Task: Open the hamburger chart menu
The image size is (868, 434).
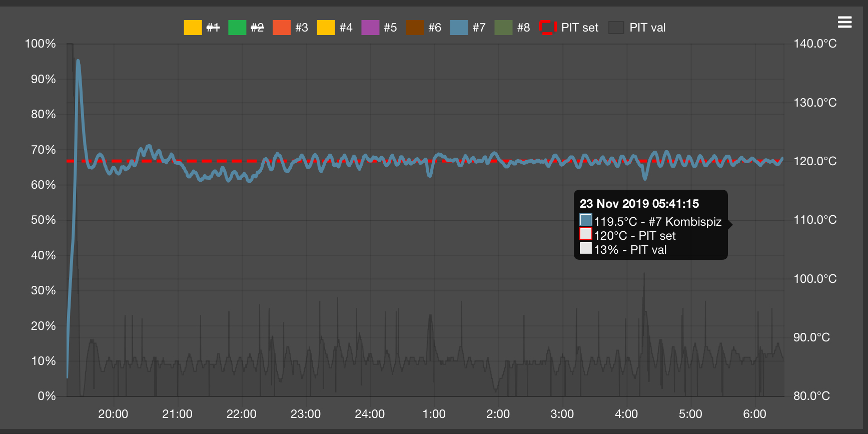Action: [x=844, y=22]
